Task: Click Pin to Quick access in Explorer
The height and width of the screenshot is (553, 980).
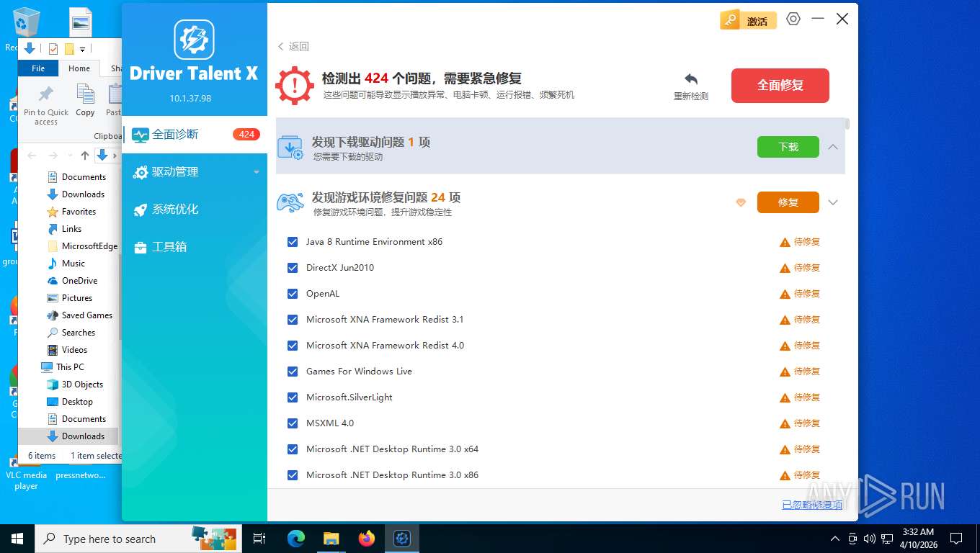Action: 46,104
